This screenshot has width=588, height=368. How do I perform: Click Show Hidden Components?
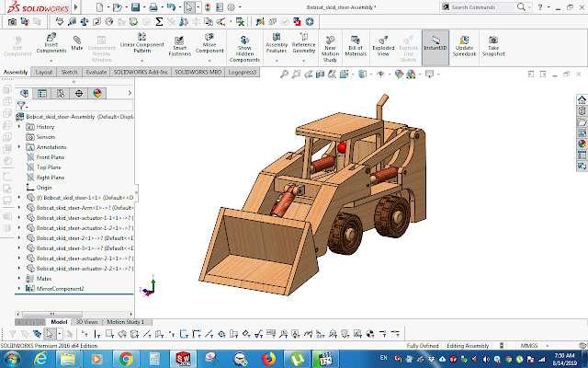click(x=244, y=49)
